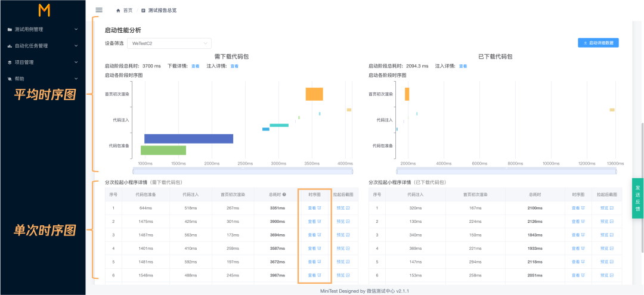Select the 644ms 代码包准备 cell
Viewport: 644px width, 295px height.
[x=146, y=208]
